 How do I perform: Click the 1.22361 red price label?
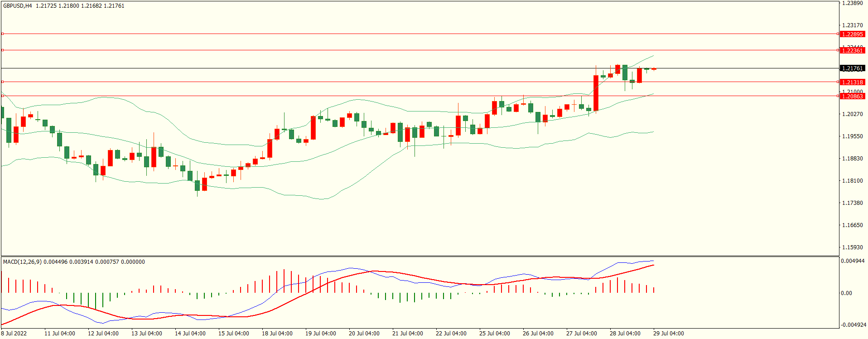click(852, 50)
